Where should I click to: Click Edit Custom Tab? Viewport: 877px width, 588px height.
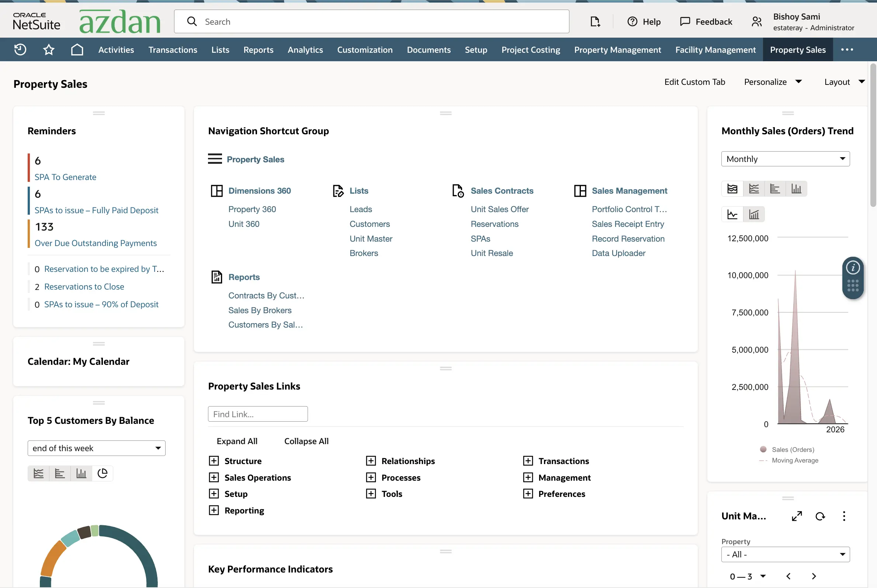(694, 82)
